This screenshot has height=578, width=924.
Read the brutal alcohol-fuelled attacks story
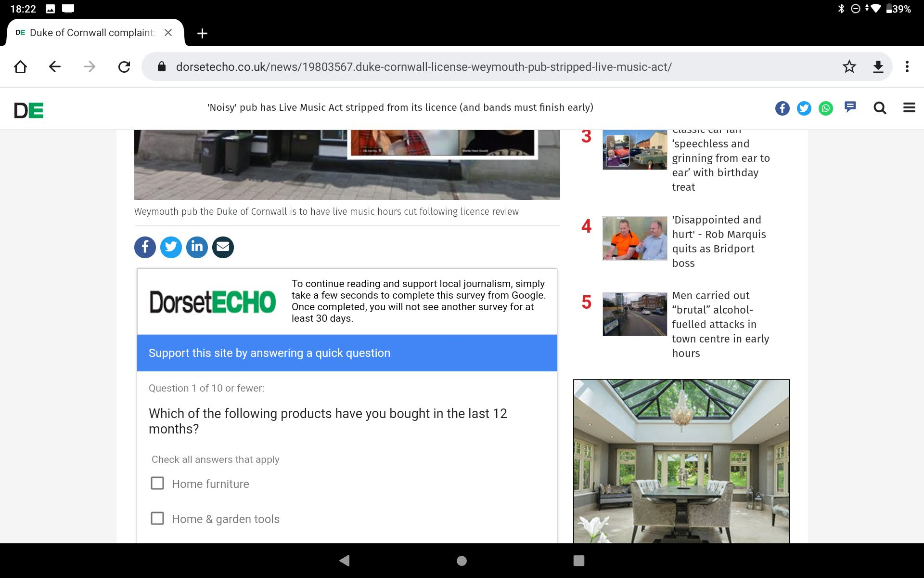pyautogui.click(x=720, y=324)
